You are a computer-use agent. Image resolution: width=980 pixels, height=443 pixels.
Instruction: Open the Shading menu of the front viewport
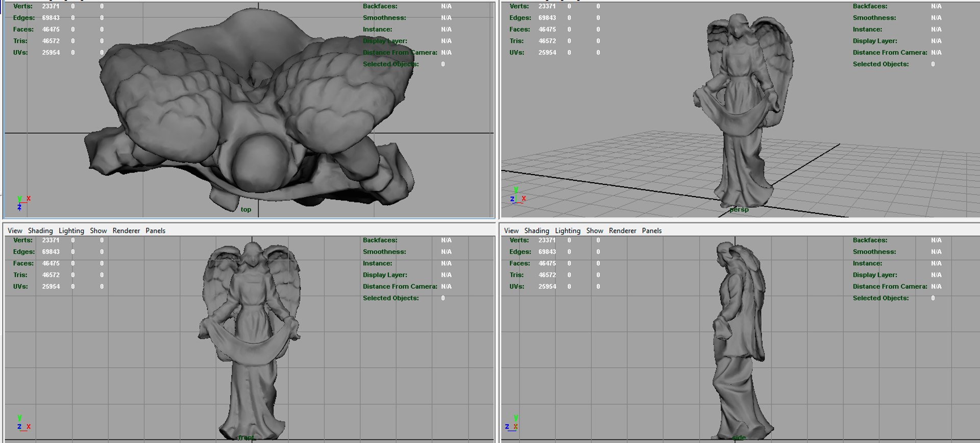click(x=40, y=231)
